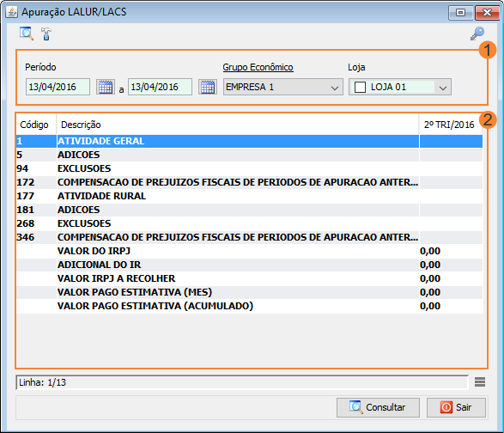This screenshot has width=504, height=433.
Task: Open calendar picker for end date
Action: pyautogui.click(x=208, y=87)
